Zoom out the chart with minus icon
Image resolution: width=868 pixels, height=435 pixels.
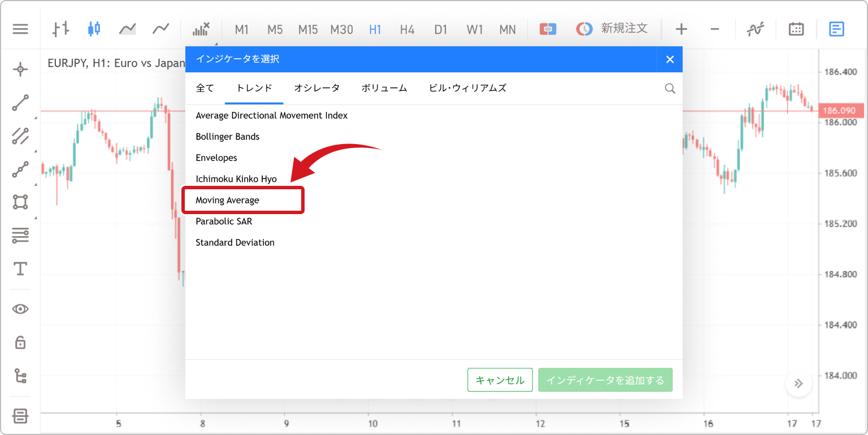coord(715,29)
